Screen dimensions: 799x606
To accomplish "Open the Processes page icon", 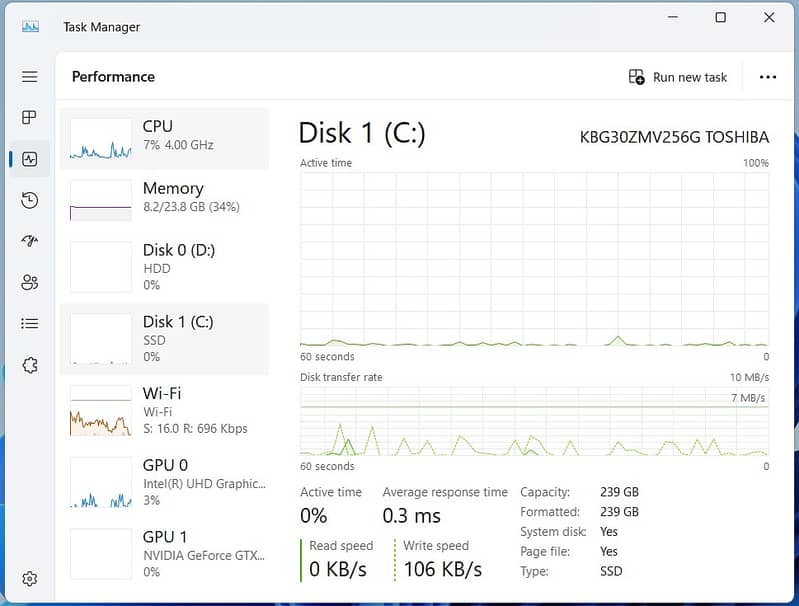I will pyautogui.click(x=30, y=118).
